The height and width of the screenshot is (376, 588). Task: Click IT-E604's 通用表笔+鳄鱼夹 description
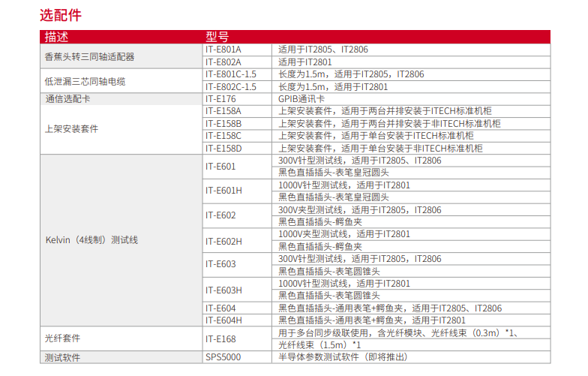click(x=390, y=308)
